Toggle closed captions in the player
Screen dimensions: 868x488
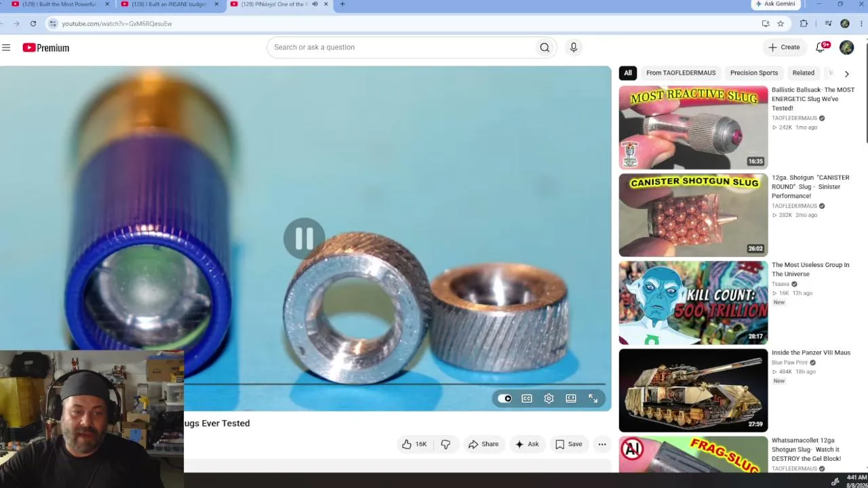pyautogui.click(x=527, y=399)
